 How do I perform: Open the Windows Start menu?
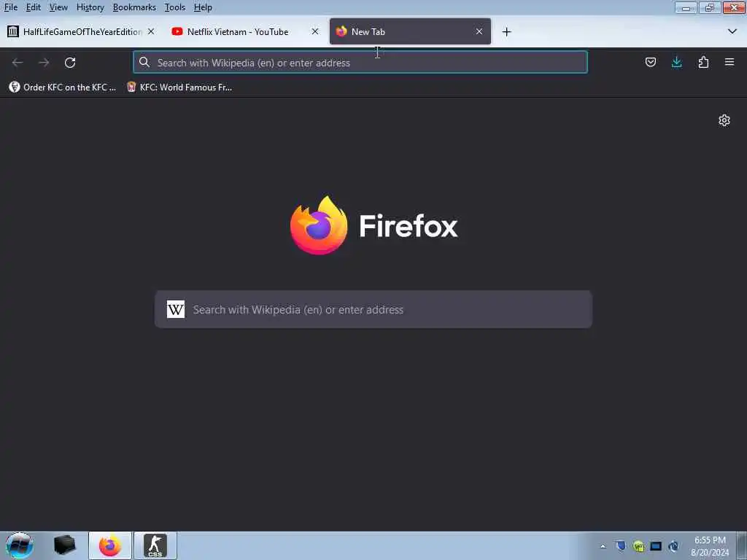19,545
